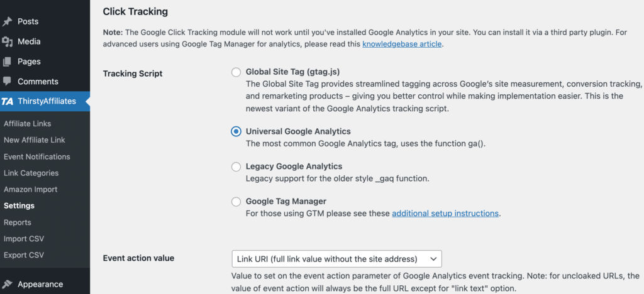Open Reports submenu item
The height and width of the screenshot is (294, 644).
17,222
